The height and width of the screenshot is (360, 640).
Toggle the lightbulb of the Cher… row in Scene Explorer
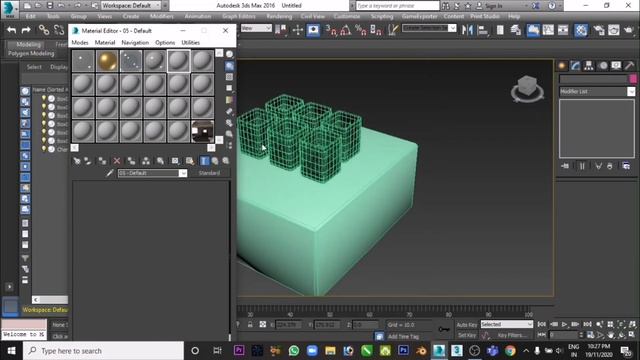(44, 149)
